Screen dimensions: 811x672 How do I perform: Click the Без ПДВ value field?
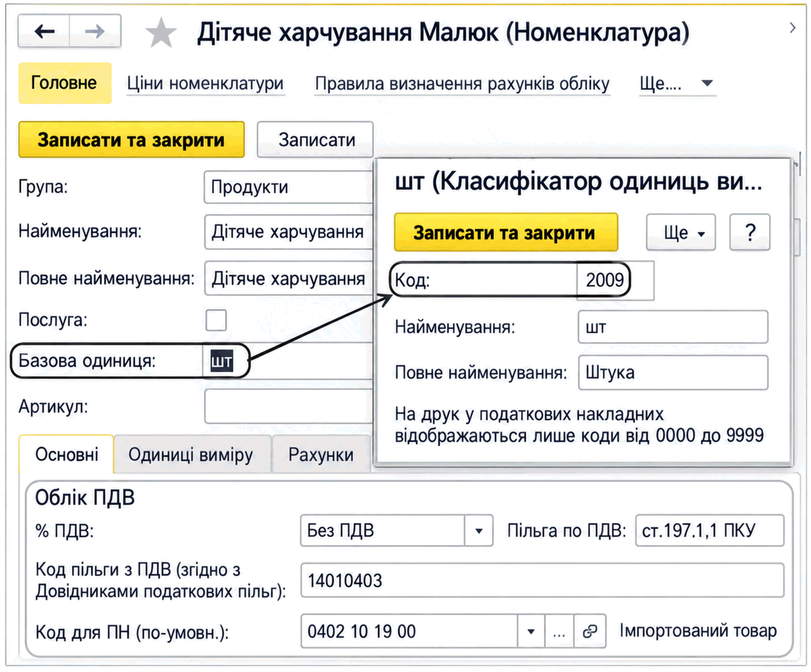[383, 531]
